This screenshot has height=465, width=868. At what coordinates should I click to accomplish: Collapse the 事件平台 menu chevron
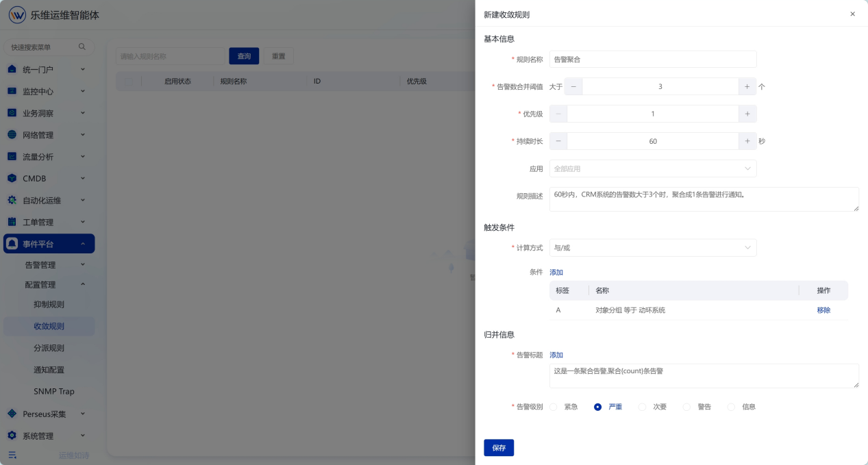point(83,244)
